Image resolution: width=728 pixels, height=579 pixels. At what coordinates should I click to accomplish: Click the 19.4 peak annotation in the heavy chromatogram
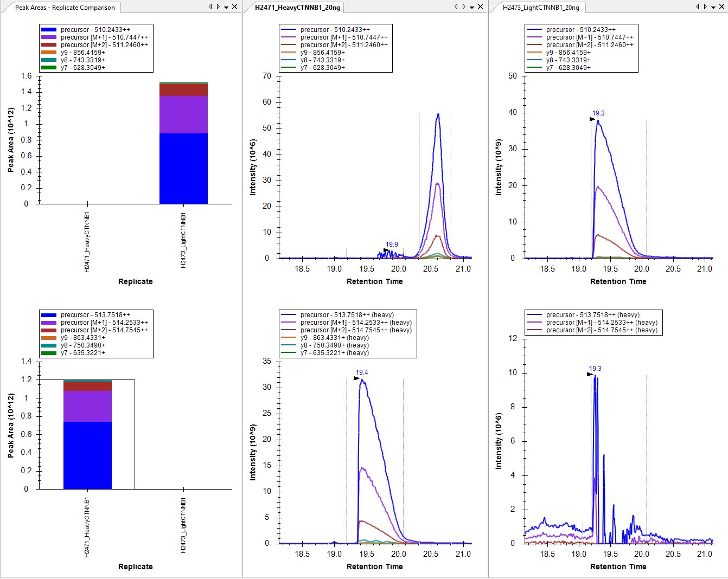pyautogui.click(x=362, y=372)
